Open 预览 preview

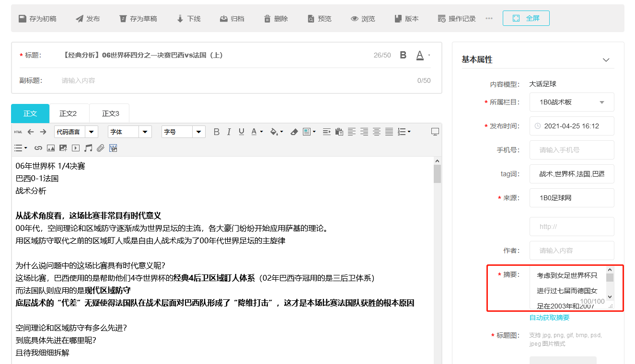tap(319, 19)
